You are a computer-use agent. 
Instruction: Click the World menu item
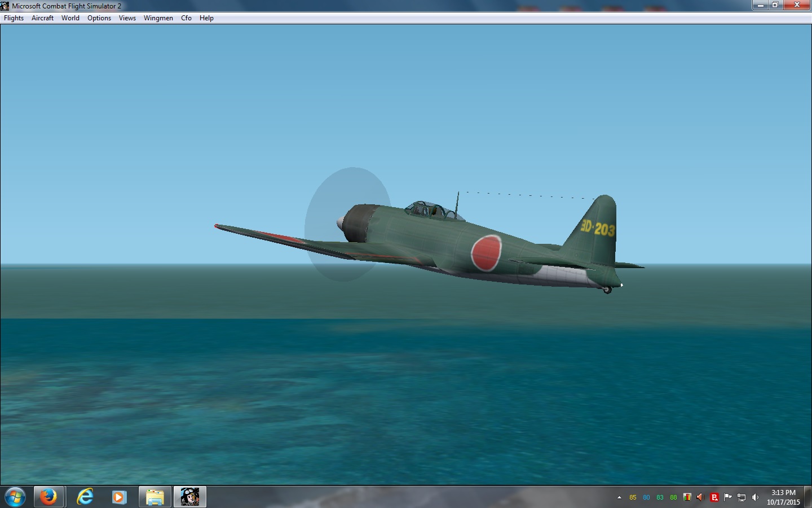pyautogui.click(x=70, y=18)
